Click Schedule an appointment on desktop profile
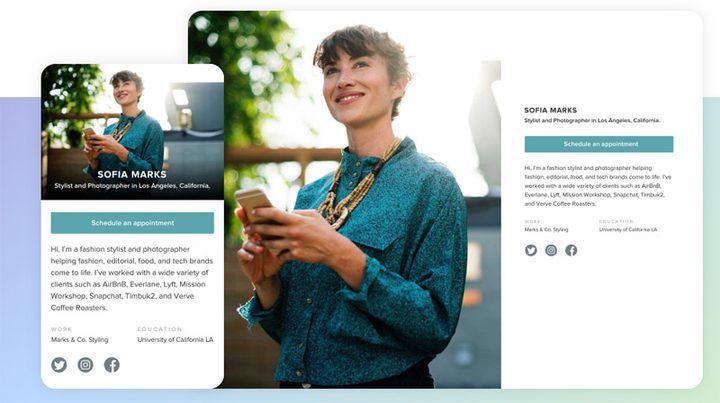This screenshot has width=720, height=403. [x=599, y=144]
